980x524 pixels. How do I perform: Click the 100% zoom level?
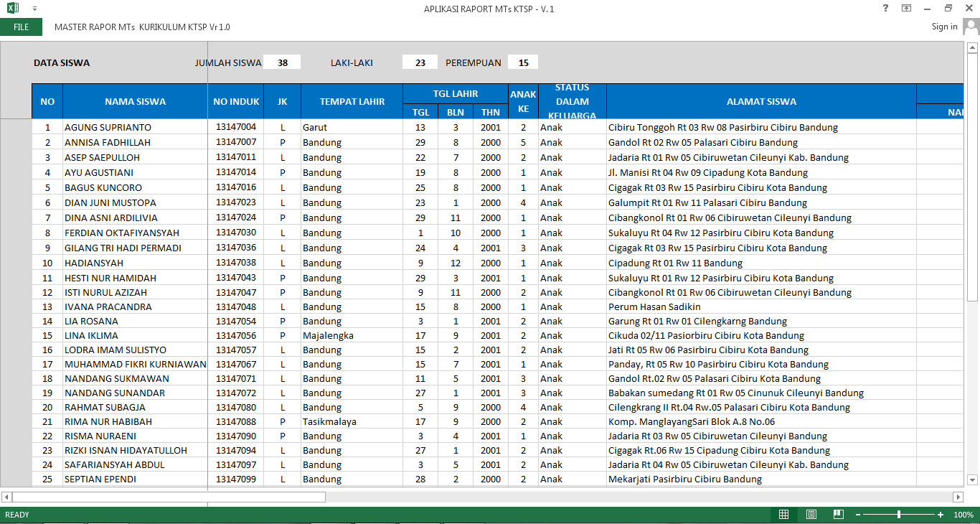tap(963, 515)
